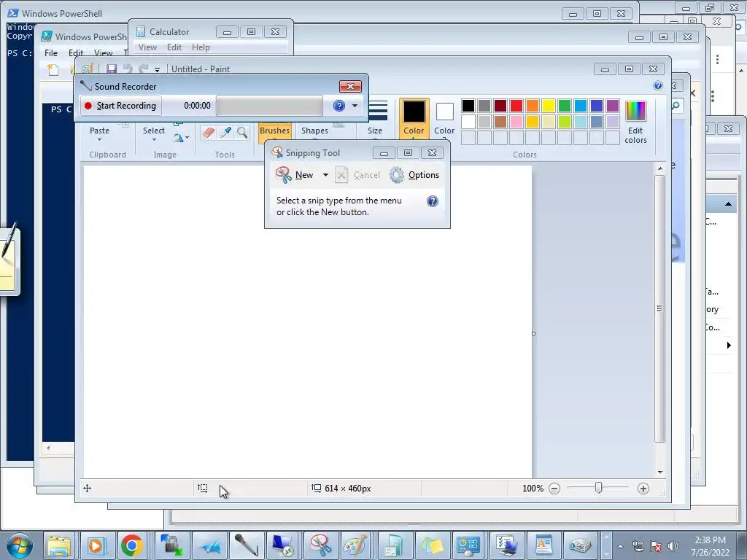The width and height of the screenshot is (747, 560).
Task: Open WordPad taskbar icon
Action: [x=543, y=545]
